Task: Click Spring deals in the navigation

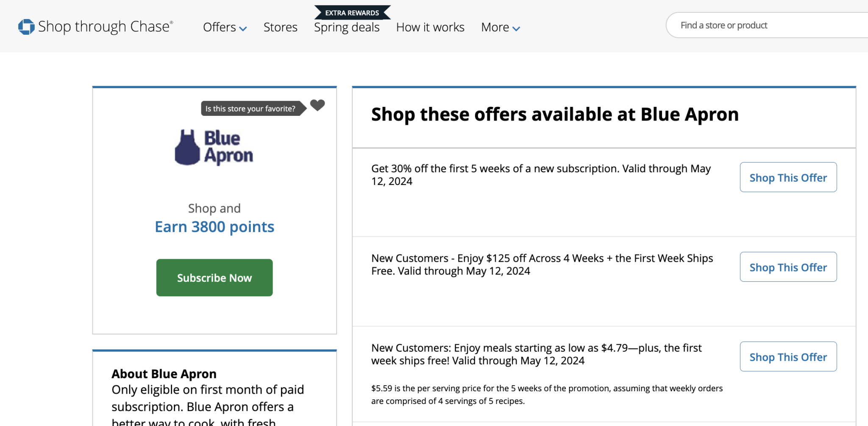Action: point(347,27)
